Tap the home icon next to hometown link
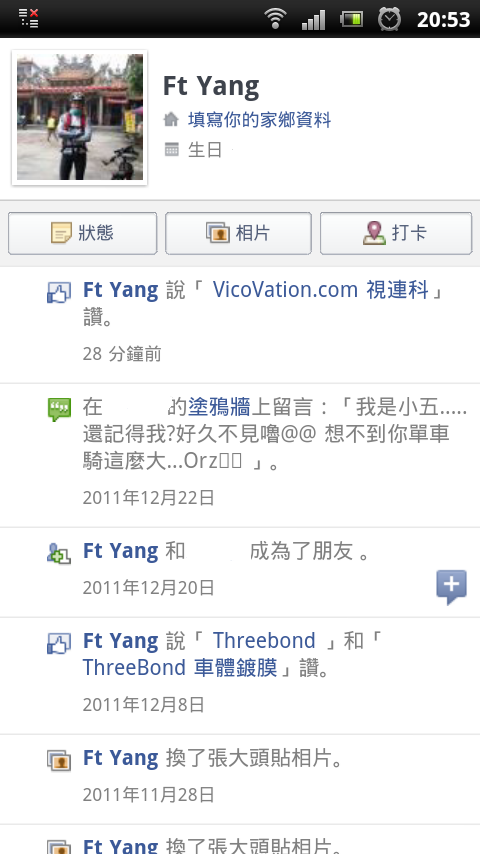The image size is (480, 854). pyautogui.click(x=172, y=120)
